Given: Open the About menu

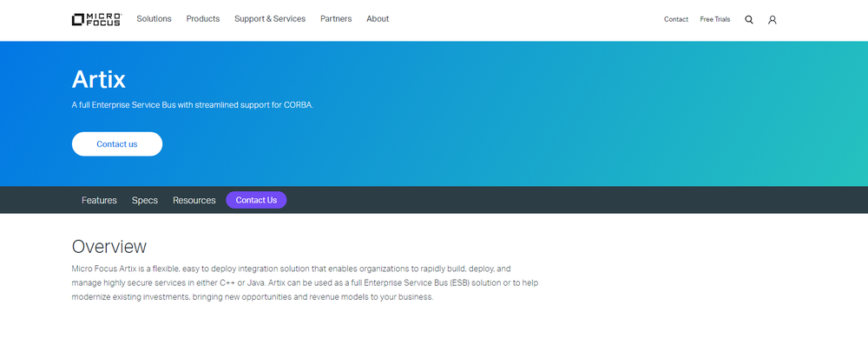Looking at the screenshot, I should pos(378,19).
